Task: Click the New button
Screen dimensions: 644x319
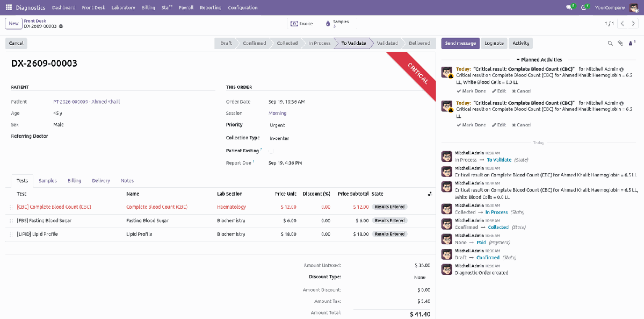Action: pos(13,24)
